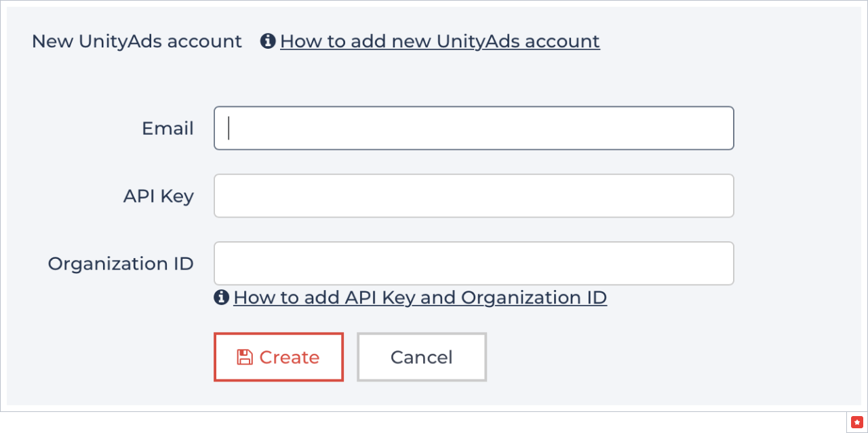
Task: Click the Organization ID entry field
Action: (474, 263)
